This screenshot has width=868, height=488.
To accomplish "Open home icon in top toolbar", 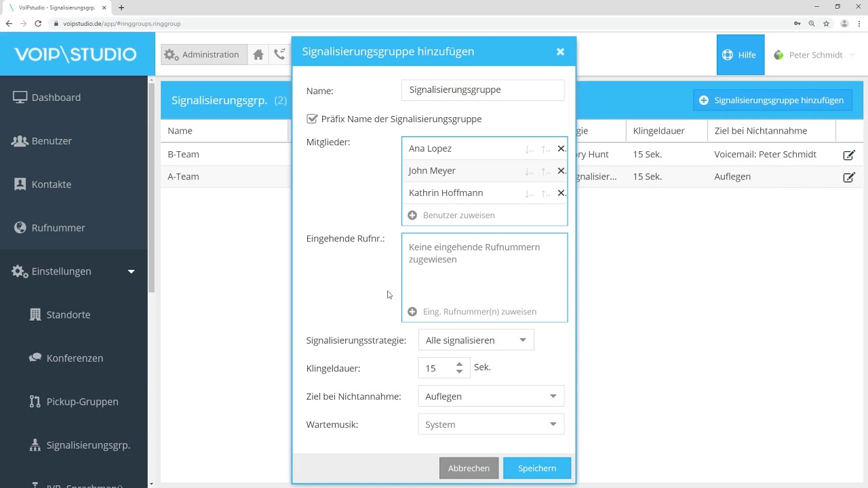I will (258, 55).
